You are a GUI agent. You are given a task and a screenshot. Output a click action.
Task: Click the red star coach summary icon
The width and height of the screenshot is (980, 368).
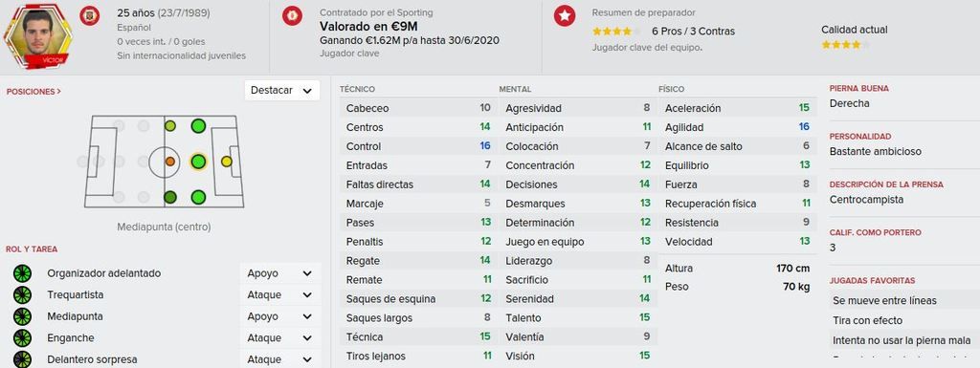coord(565,15)
